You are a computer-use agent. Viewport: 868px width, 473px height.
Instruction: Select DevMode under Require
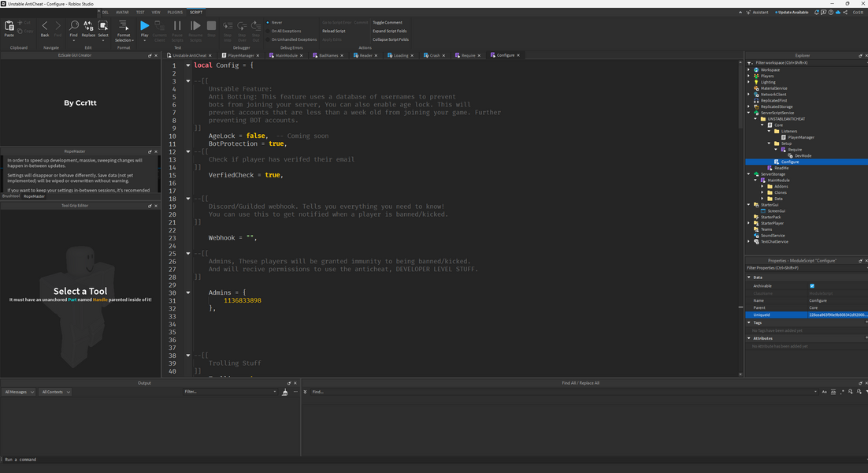pyautogui.click(x=803, y=155)
